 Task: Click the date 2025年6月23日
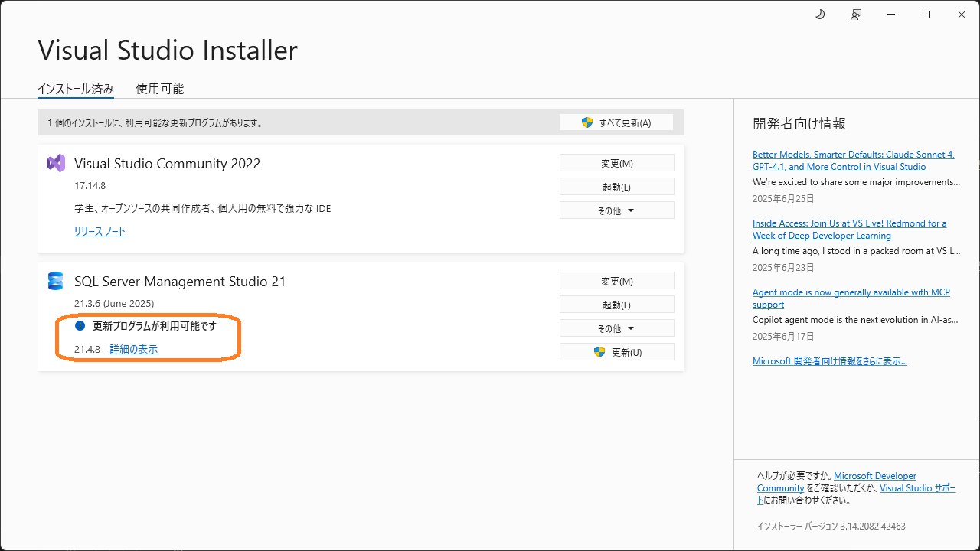[783, 267]
